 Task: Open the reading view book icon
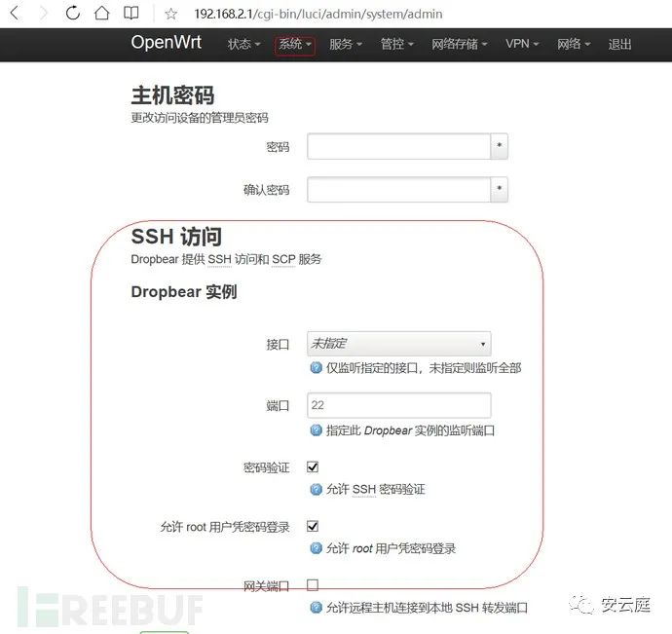[131, 13]
